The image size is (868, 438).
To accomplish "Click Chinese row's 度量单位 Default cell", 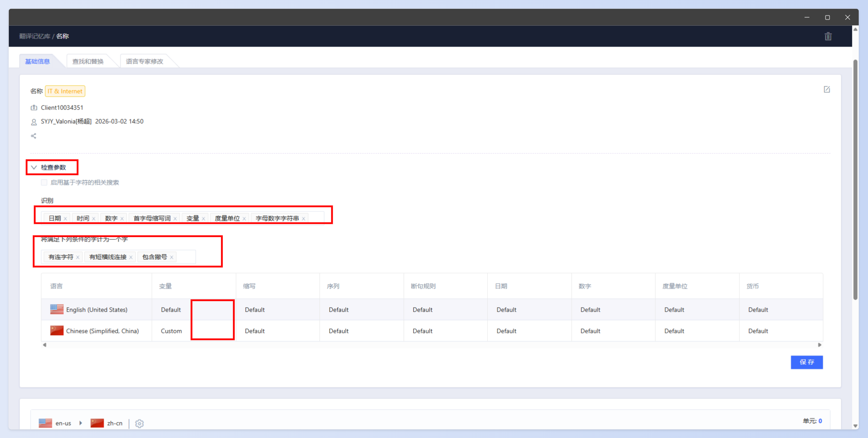I will (674, 331).
